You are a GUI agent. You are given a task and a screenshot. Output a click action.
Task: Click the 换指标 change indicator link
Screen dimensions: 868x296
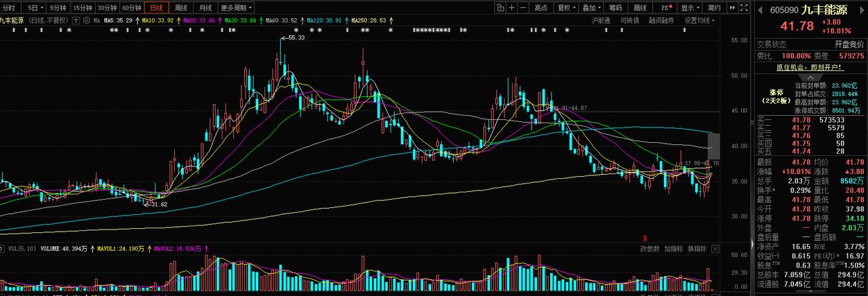697,249
